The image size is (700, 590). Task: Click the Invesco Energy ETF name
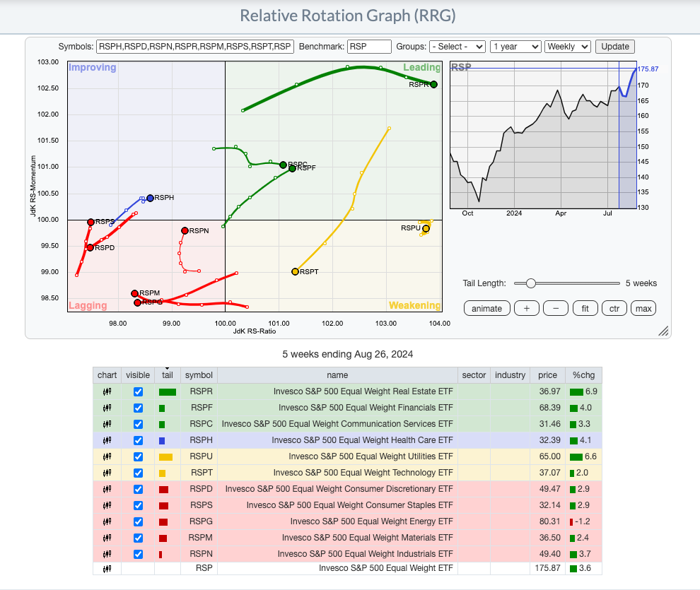pyautogui.click(x=371, y=521)
